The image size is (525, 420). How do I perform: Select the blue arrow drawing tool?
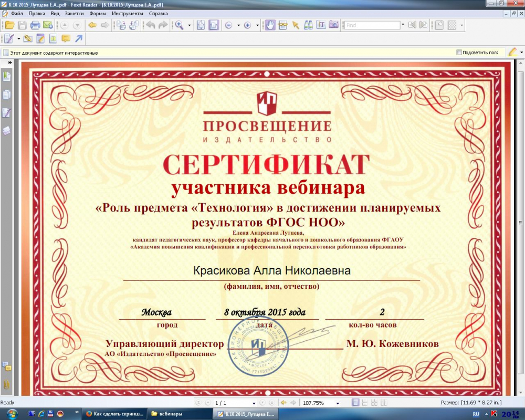pyautogui.click(x=79, y=39)
